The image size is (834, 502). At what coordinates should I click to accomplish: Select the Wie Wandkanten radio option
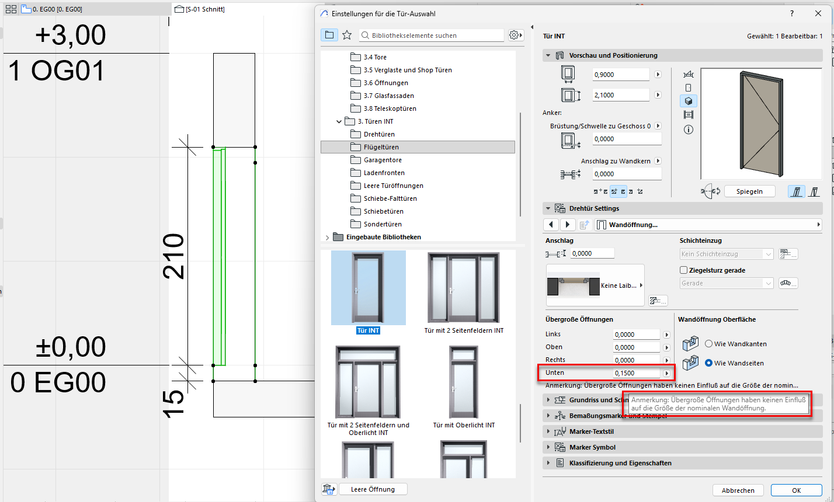708,344
